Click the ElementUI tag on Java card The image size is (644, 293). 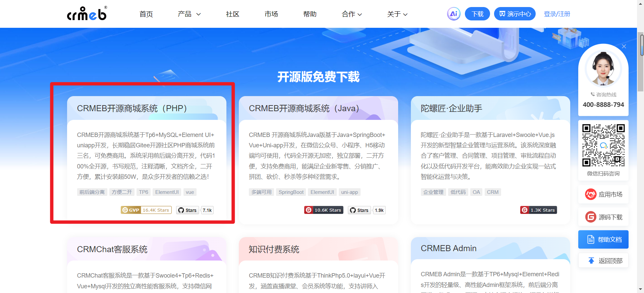coord(322,192)
